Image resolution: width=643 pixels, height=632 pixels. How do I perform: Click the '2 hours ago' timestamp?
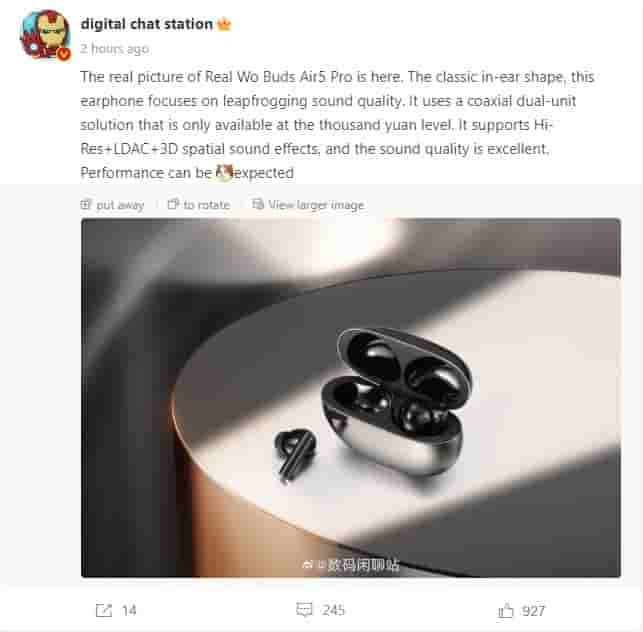click(x=114, y=49)
